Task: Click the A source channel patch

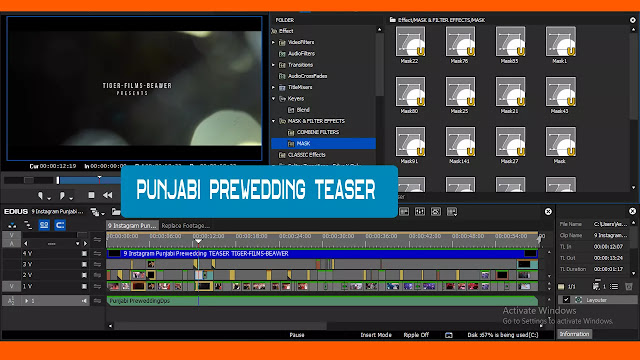Action: [x=11, y=243]
